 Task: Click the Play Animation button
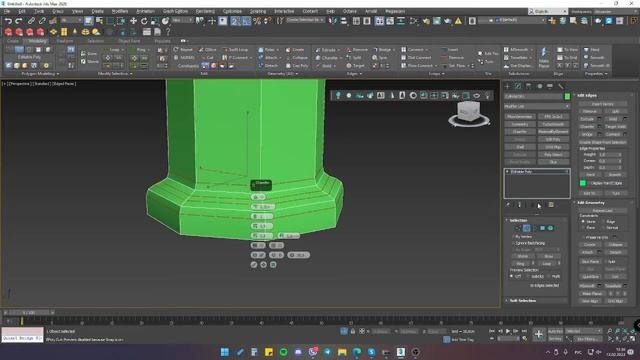[508, 331]
